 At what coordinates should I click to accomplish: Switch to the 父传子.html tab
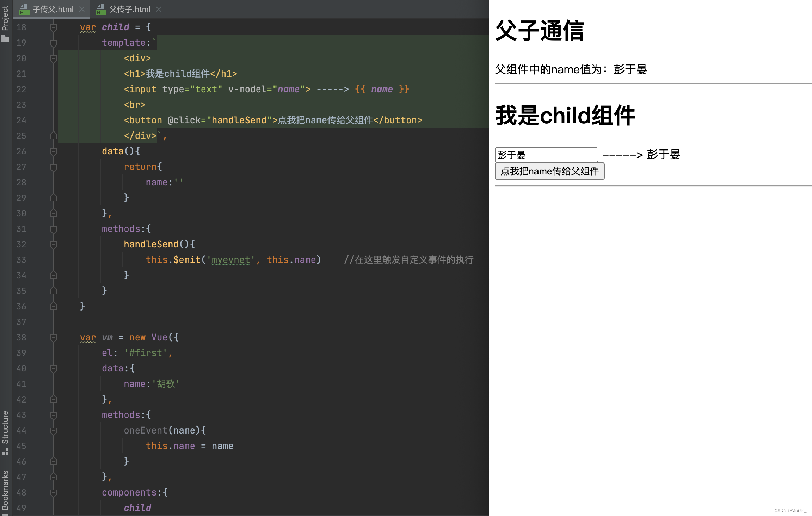pyautogui.click(x=130, y=9)
